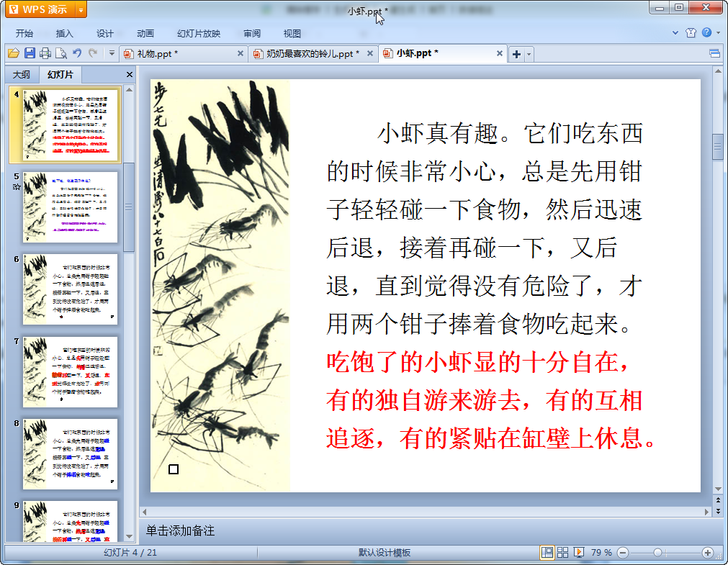Image resolution: width=728 pixels, height=565 pixels.
Task: Switch to the 大纲 outline tab
Action: (x=22, y=75)
